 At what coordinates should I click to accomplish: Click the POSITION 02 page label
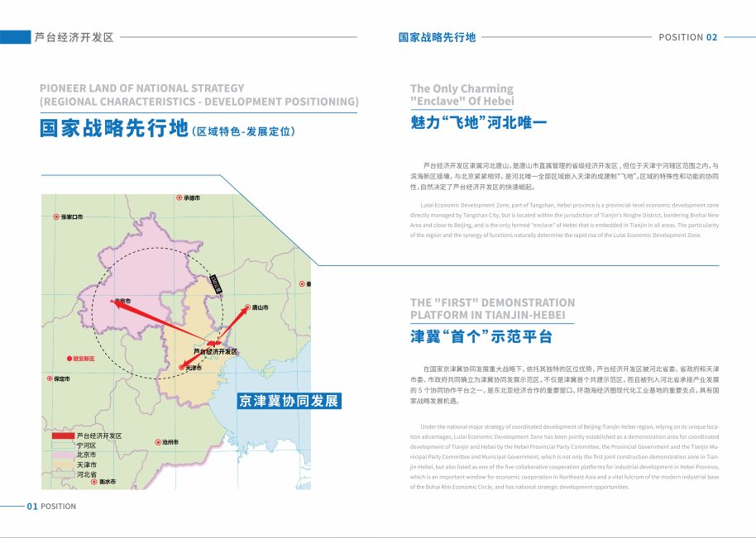pos(688,37)
